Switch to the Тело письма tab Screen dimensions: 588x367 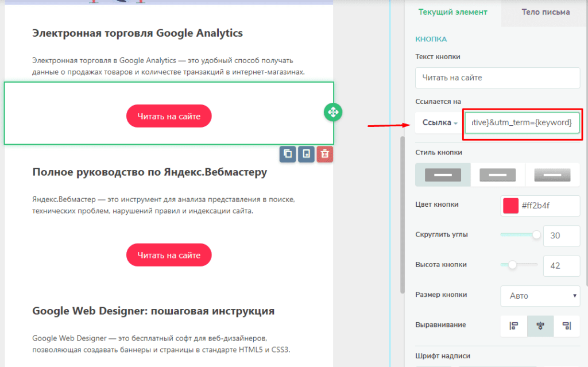point(546,12)
